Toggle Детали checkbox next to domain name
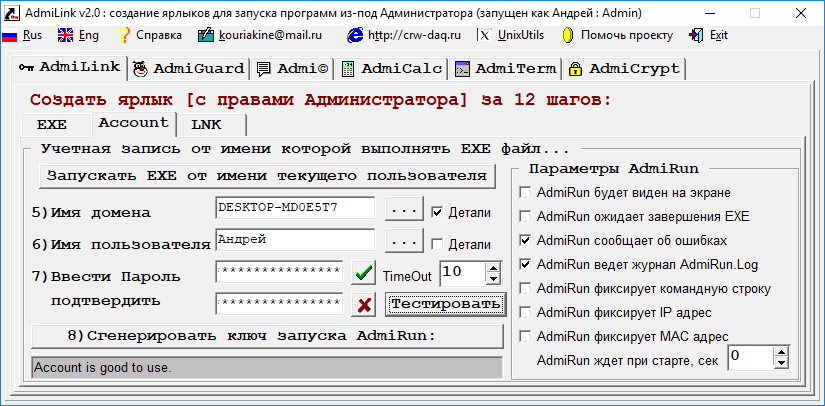 [x=436, y=212]
